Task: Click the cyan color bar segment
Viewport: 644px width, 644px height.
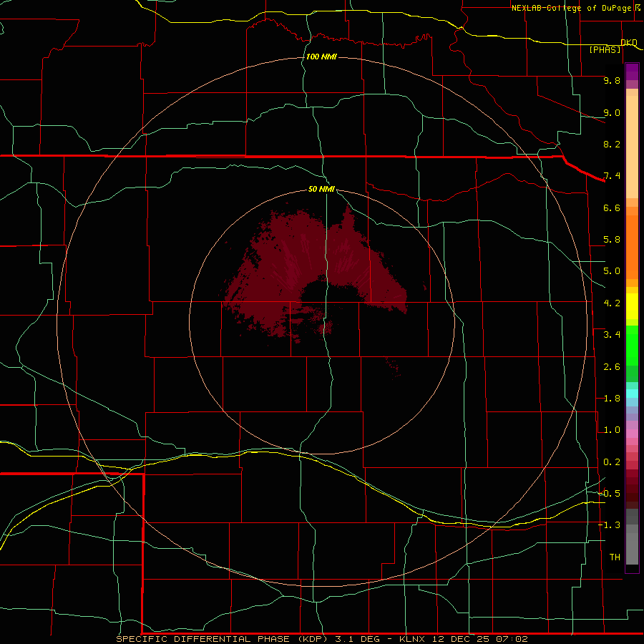Action: pos(632,394)
